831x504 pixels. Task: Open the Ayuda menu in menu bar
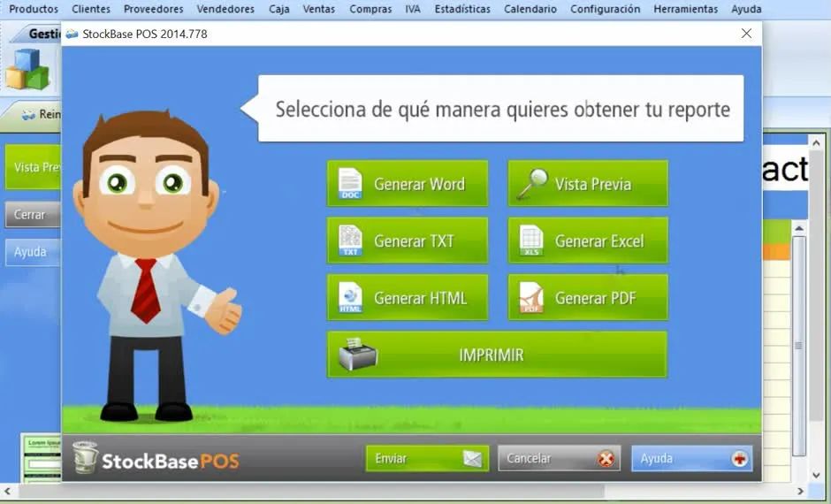(x=746, y=9)
